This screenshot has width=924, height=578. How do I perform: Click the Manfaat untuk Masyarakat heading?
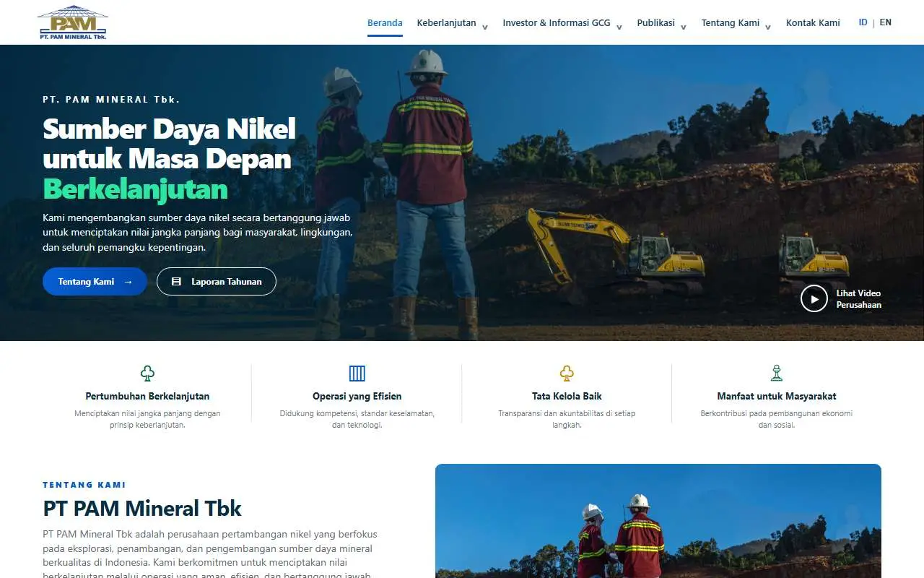777,396
